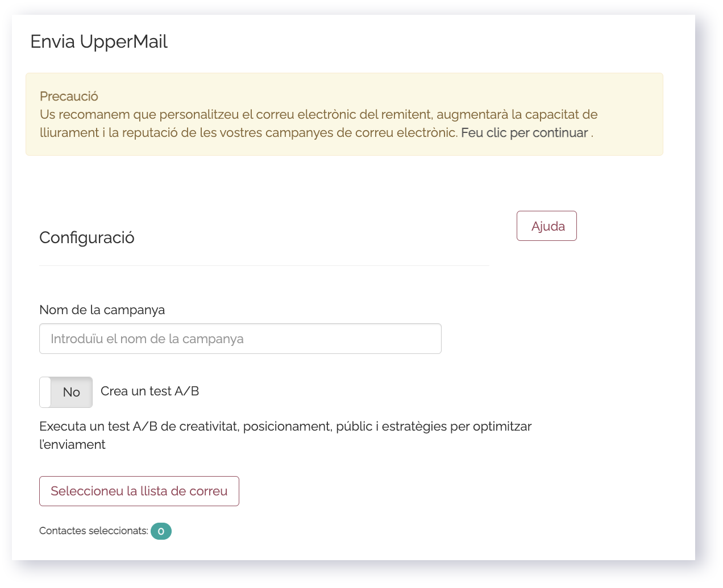The height and width of the screenshot is (588, 723).
Task: Click Seleccioneu la llista de correu button
Action: point(139,491)
